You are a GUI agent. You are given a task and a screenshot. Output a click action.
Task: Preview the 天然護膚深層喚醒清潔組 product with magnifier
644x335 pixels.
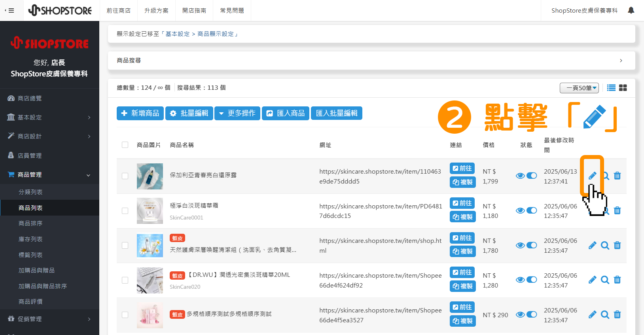point(605,245)
